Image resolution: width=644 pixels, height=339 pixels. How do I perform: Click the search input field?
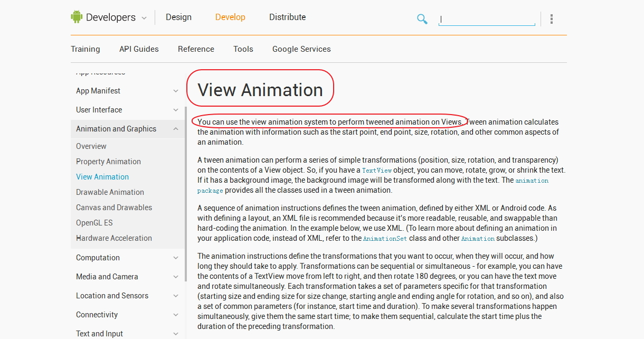[x=486, y=20]
